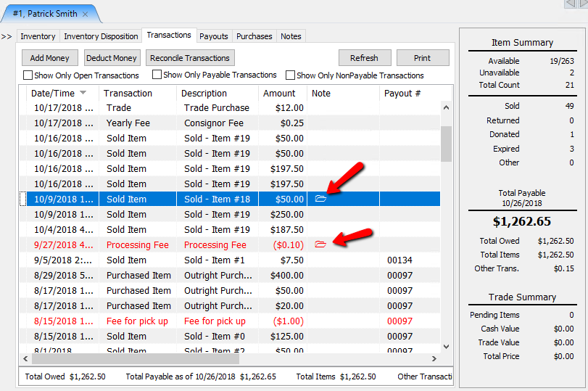Click the vertical scrollbar up arrow
Image resolution: width=588 pixels, height=391 pixels.
pyautogui.click(x=446, y=107)
